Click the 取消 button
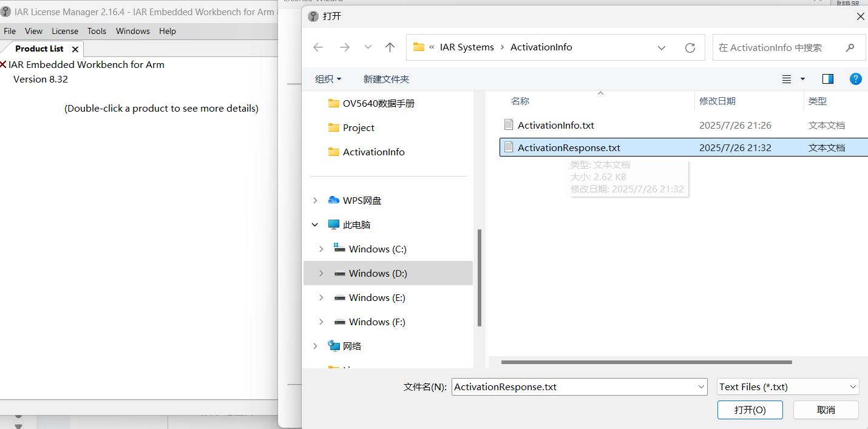This screenshot has width=868, height=429. point(826,410)
